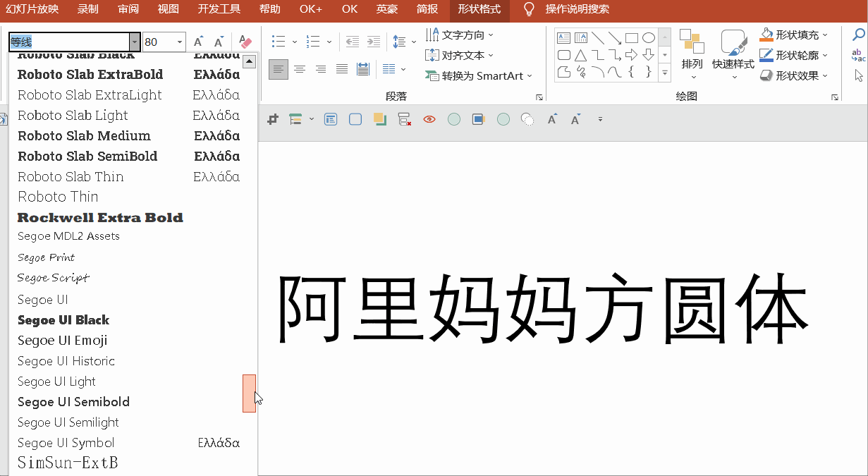
Task: Open the font size 80 dropdown
Action: 180,42
